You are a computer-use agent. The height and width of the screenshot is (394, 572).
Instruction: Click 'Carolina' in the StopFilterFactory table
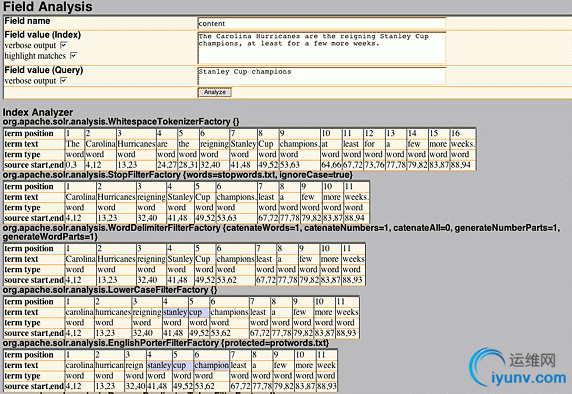coord(80,197)
